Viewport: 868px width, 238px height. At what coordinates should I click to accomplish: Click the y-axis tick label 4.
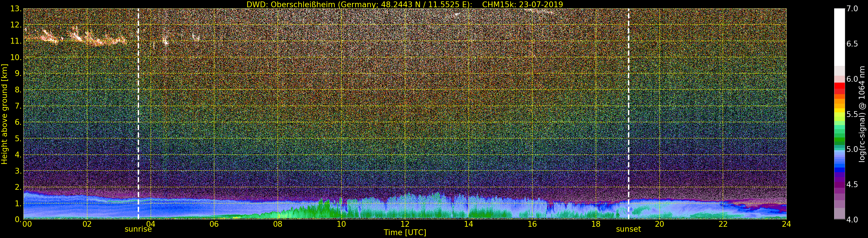click(18, 155)
